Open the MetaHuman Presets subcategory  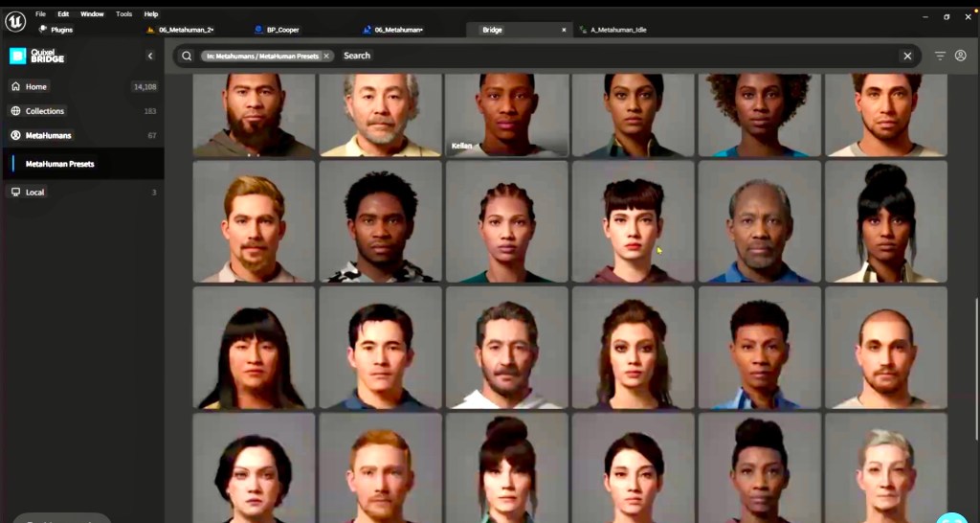click(x=59, y=164)
